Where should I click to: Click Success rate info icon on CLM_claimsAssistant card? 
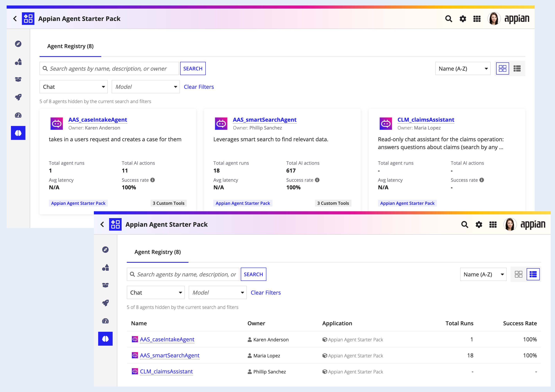[x=481, y=180]
